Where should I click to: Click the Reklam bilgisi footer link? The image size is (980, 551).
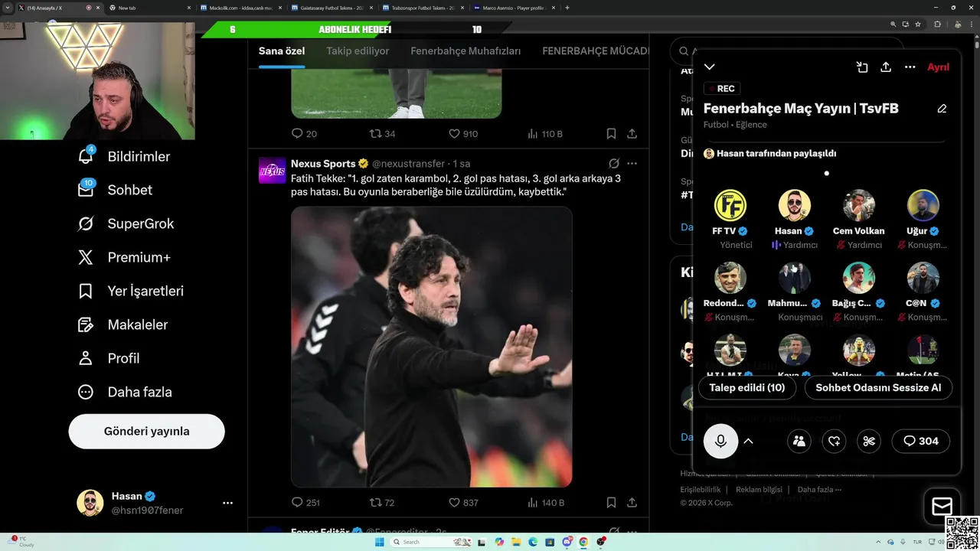click(759, 490)
